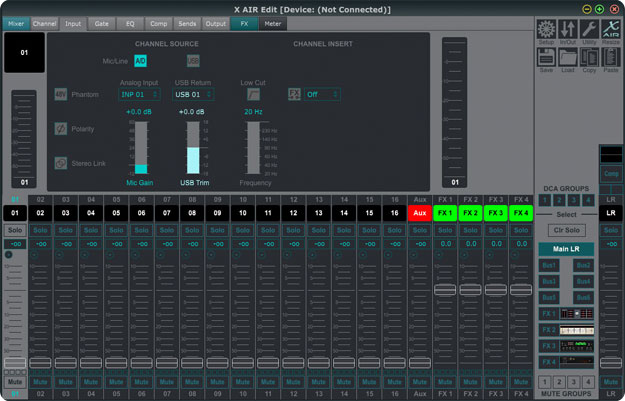Switch to the Mixer tab
Viewport: 625px width, 401px height.
16,24
